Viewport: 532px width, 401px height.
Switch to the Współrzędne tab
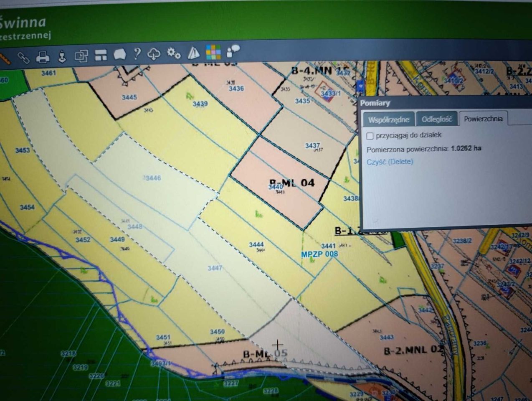(x=388, y=119)
